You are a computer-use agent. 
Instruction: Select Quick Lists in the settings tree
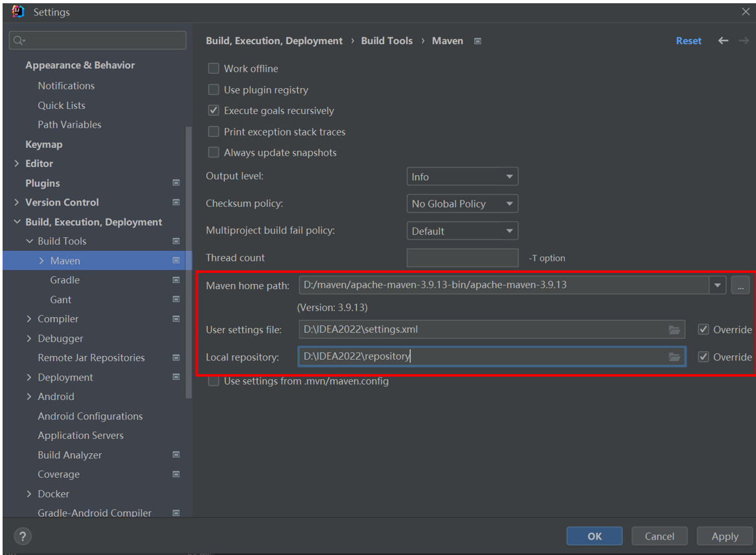coord(62,105)
